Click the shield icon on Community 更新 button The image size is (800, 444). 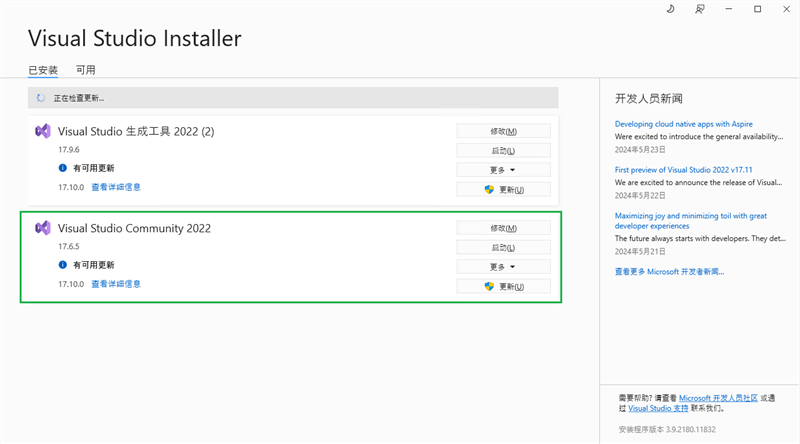coord(489,286)
